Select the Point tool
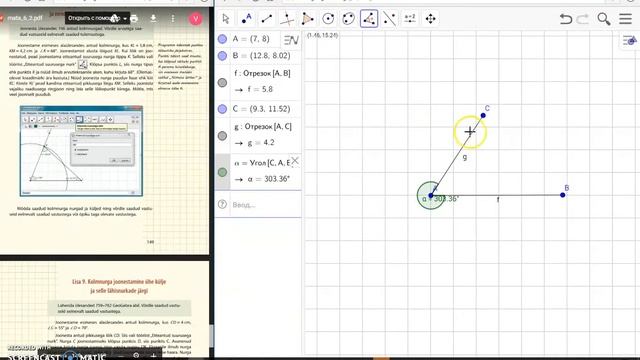Viewport: 640px width, 360px height. click(x=246, y=19)
